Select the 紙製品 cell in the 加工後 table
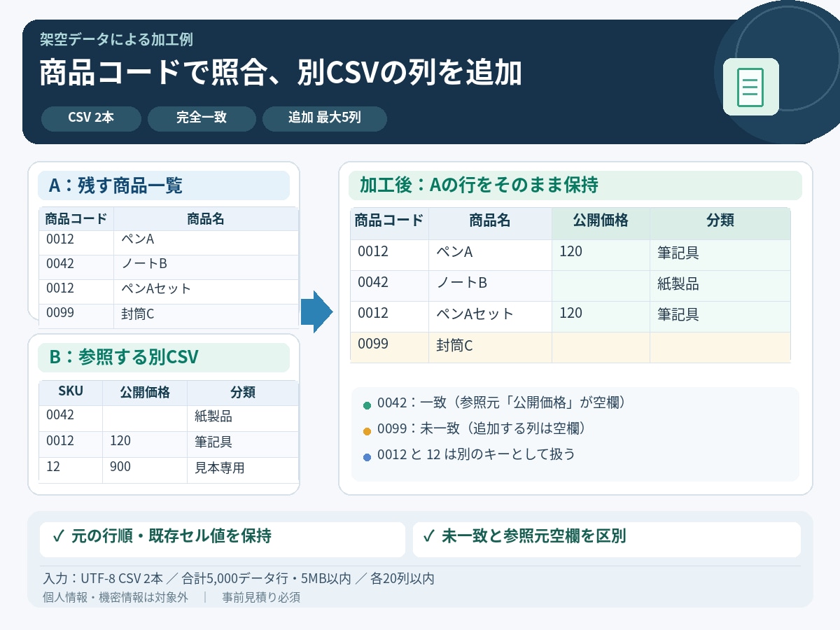 720,286
